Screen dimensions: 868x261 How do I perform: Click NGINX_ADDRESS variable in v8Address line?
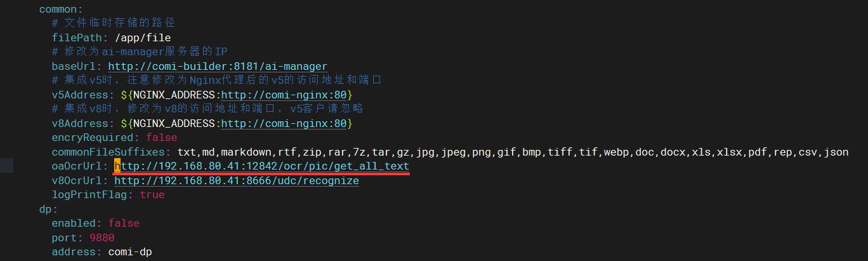coord(174,123)
